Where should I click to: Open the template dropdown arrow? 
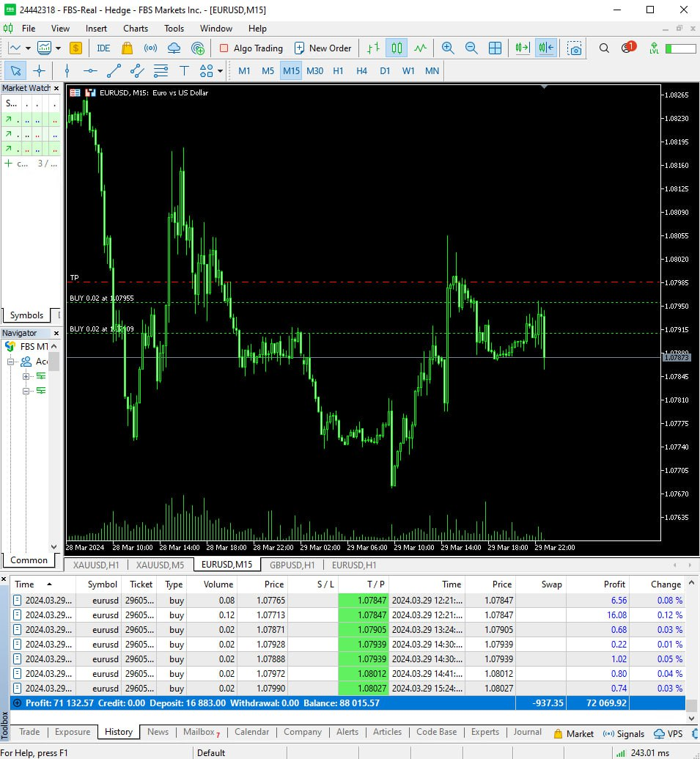58,48
